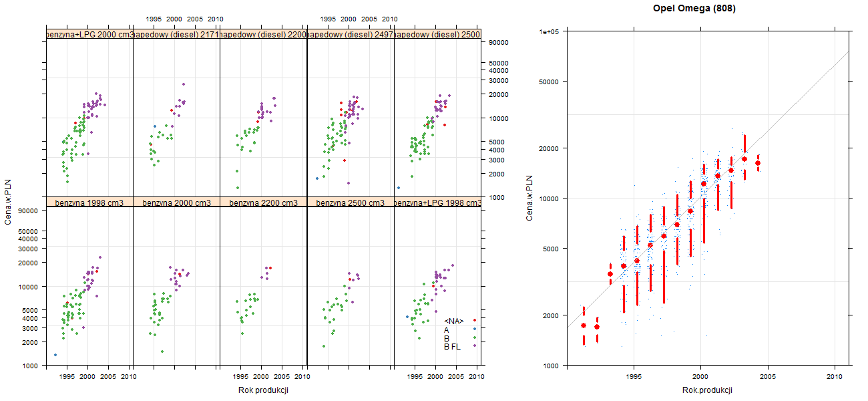Click the "2005" x-axis tick in Opel Omega plot
Image resolution: width=868 pixels, height=401 pixels.
[768, 377]
